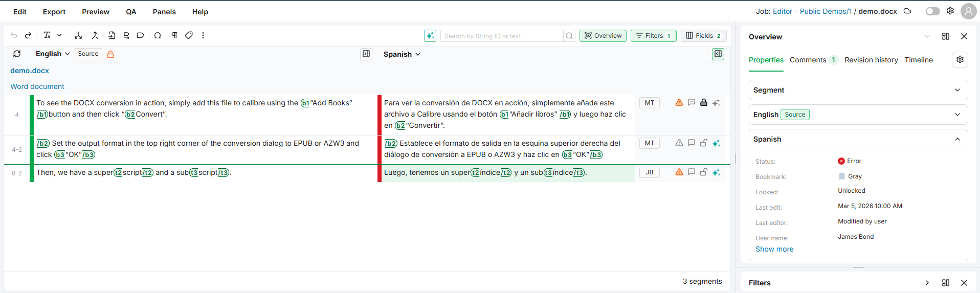Switch to the Revision history tab
980x293 pixels.
tap(871, 60)
